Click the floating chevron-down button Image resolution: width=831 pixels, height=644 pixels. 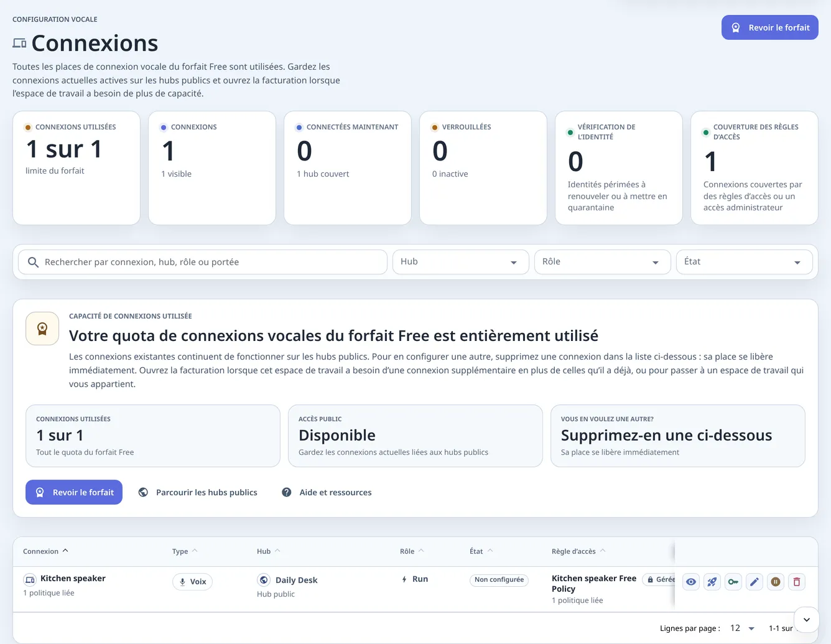(807, 620)
